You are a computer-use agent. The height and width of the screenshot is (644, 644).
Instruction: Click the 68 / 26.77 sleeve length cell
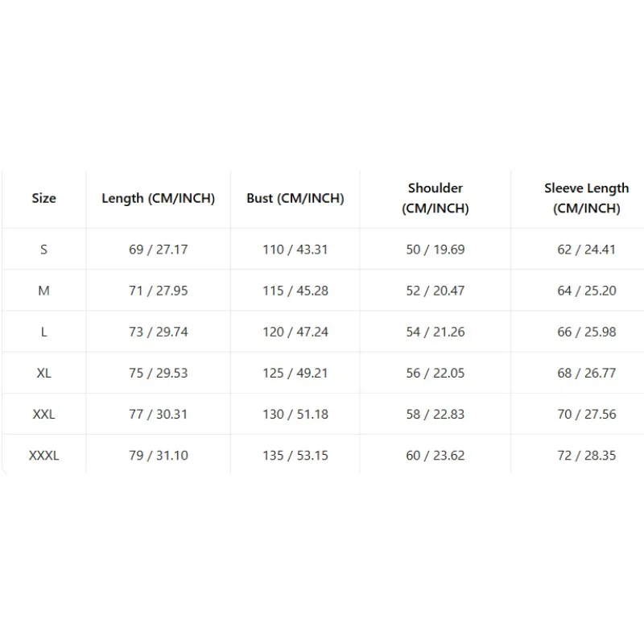pos(587,373)
